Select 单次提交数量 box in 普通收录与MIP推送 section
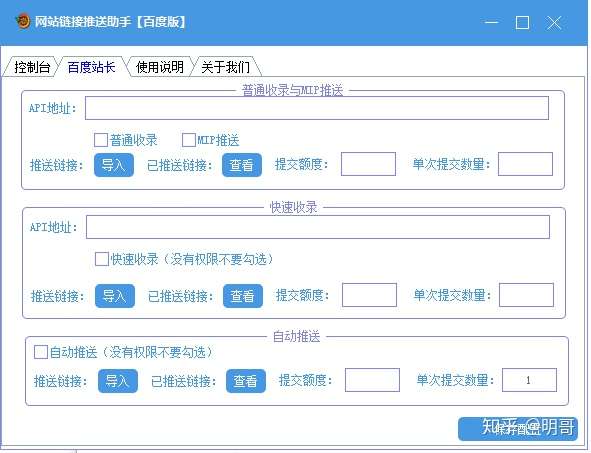Screen dimensions: 591x453 click(525, 164)
